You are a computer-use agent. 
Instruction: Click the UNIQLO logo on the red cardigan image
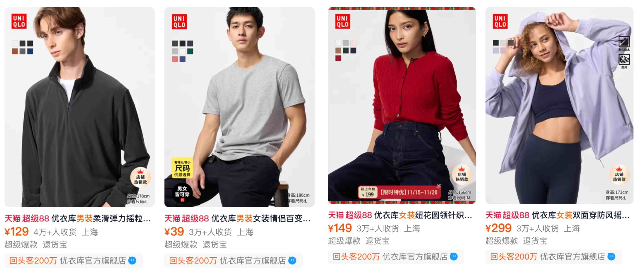click(x=342, y=21)
